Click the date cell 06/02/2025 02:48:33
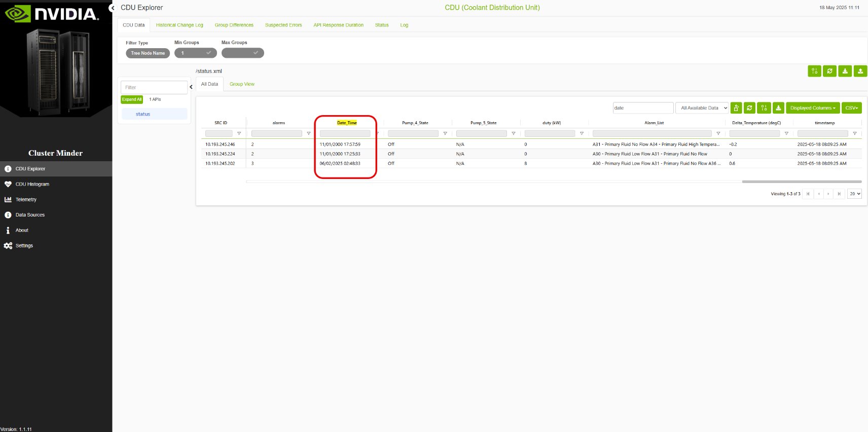The height and width of the screenshot is (432, 868). [x=340, y=163]
